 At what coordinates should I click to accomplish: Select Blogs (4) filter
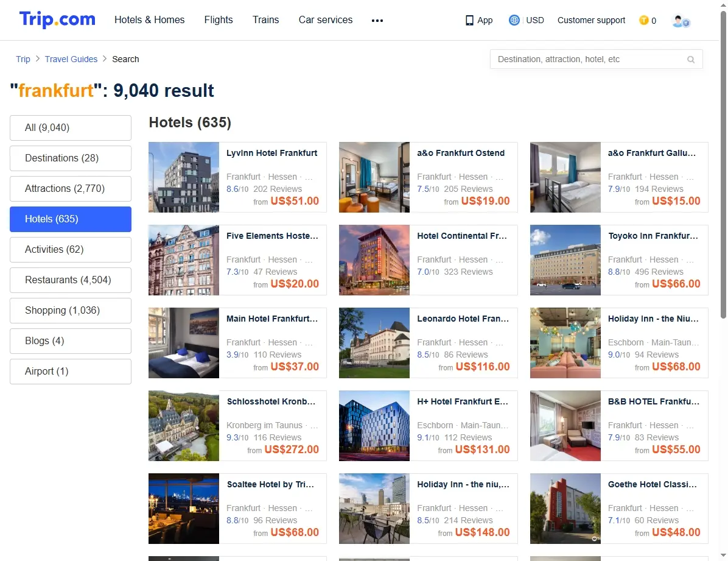pyautogui.click(x=71, y=340)
